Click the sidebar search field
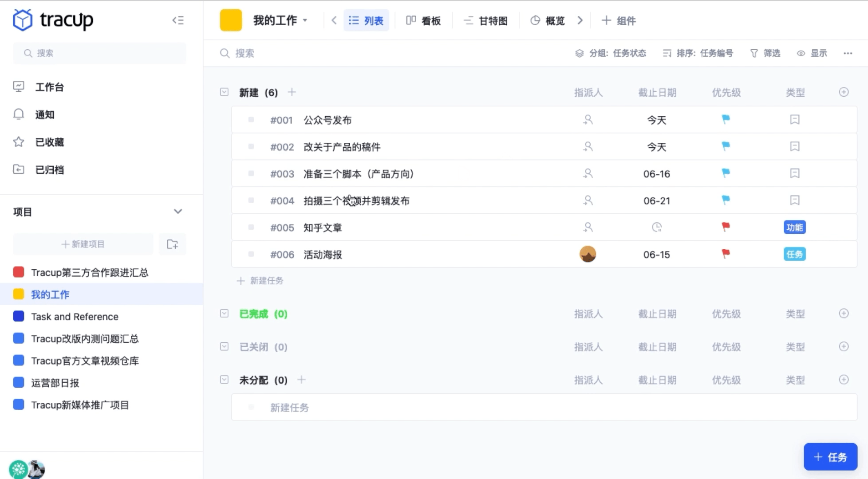The height and width of the screenshot is (479, 868). [x=99, y=53]
